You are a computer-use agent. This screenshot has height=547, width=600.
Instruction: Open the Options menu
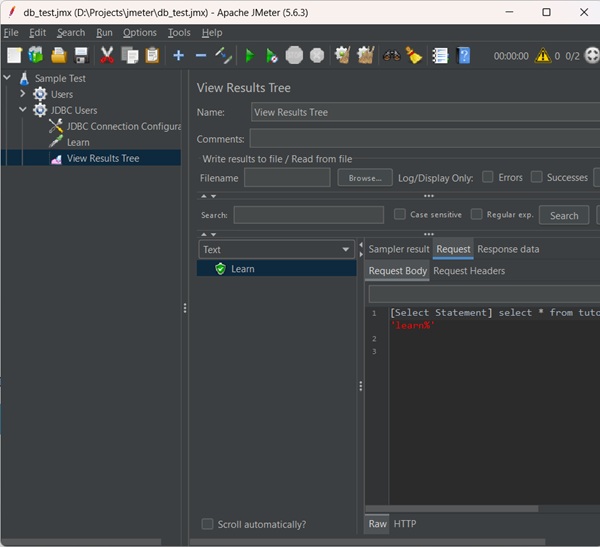click(x=140, y=33)
